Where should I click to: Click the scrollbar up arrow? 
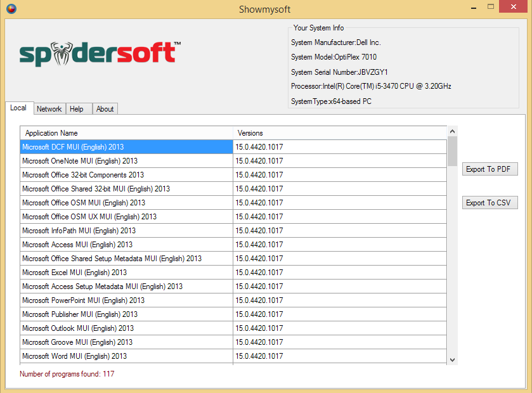point(452,131)
